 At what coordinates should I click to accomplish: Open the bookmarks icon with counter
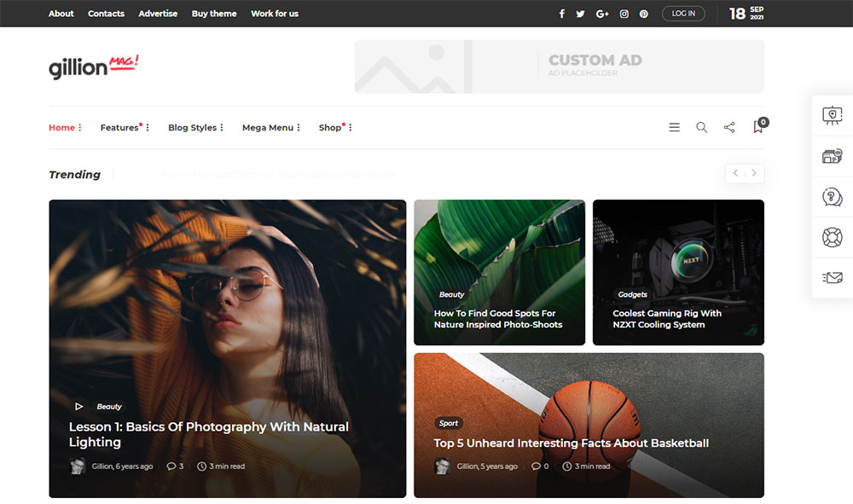pos(759,125)
